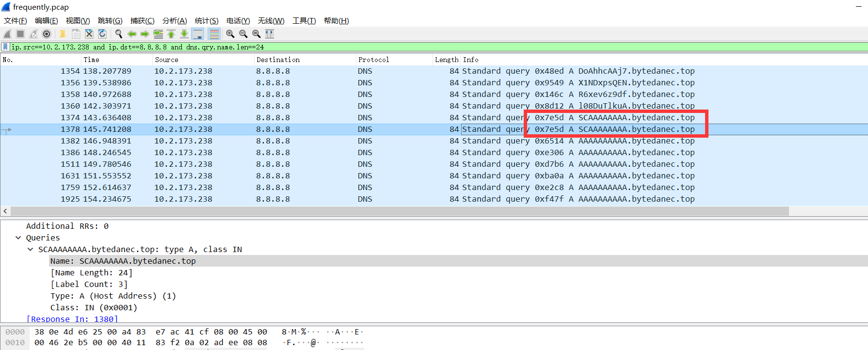
Task: Open the 捕获(C) menu
Action: point(143,21)
